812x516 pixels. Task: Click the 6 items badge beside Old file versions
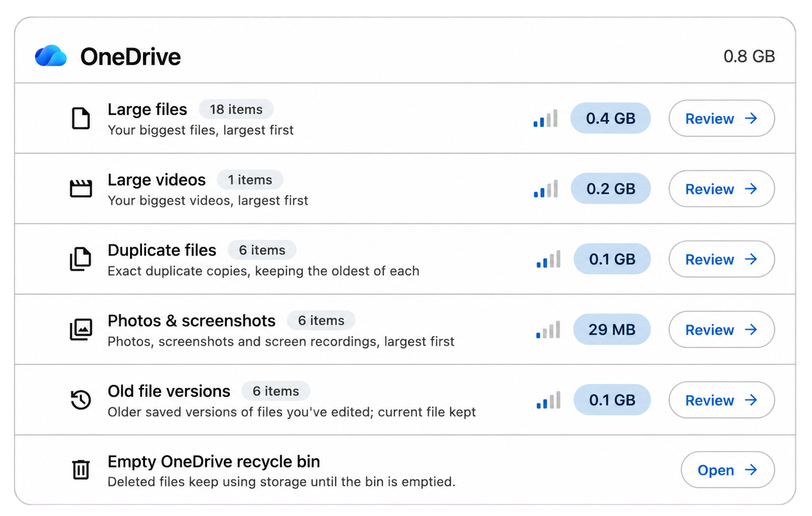(276, 391)
